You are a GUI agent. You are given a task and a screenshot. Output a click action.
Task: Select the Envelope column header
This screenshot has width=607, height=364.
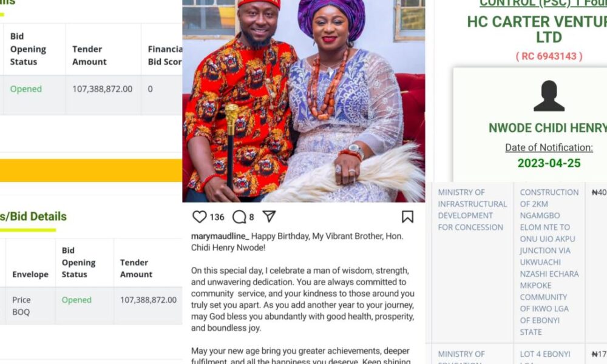tap(30, 274)
